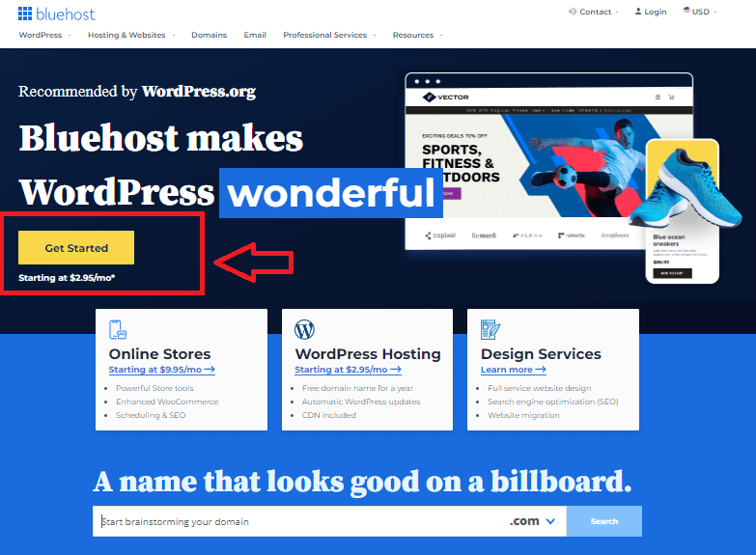Click the Vector mockup hamburger menu icon
Viewport: 756px width, 555px height.
[x=658, y=97]
